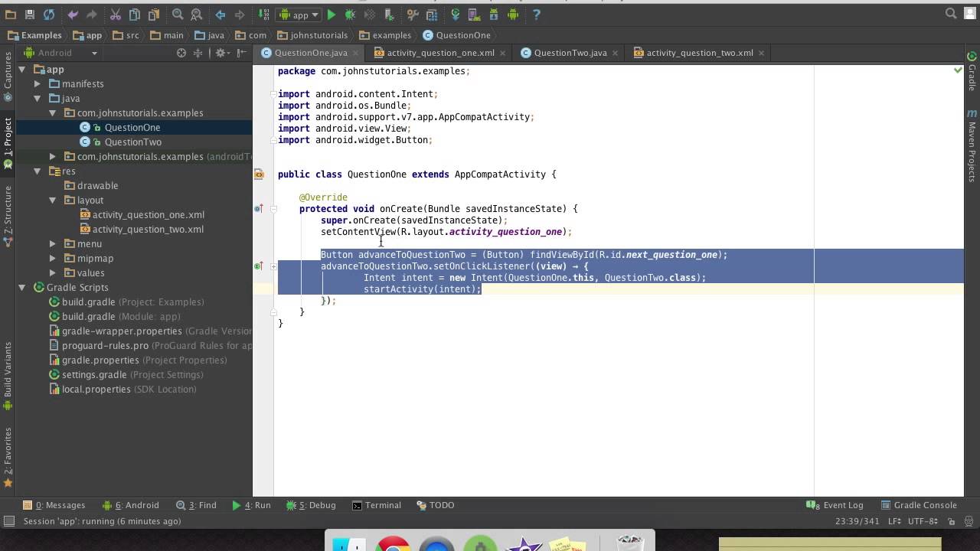980x551 pixels.
Task: Open Project Structure from the toolbar
Action: tap(431, 15)
